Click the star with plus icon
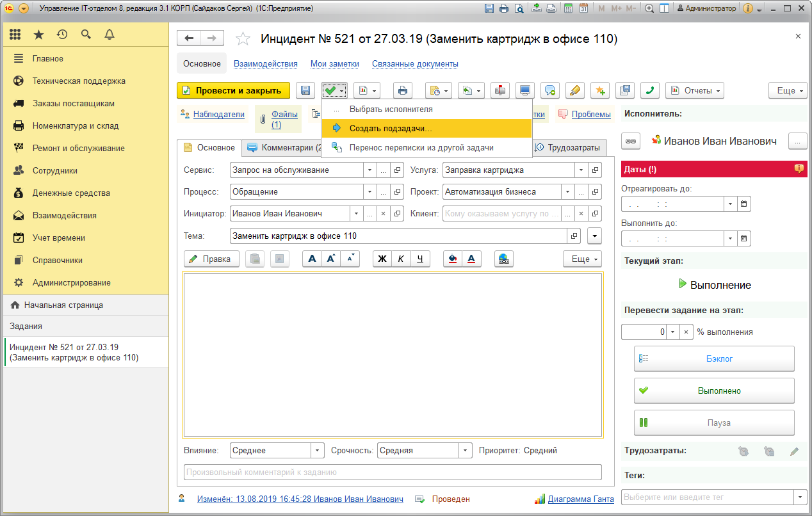Viewport: 812px width, 516px height. [599, 91]
